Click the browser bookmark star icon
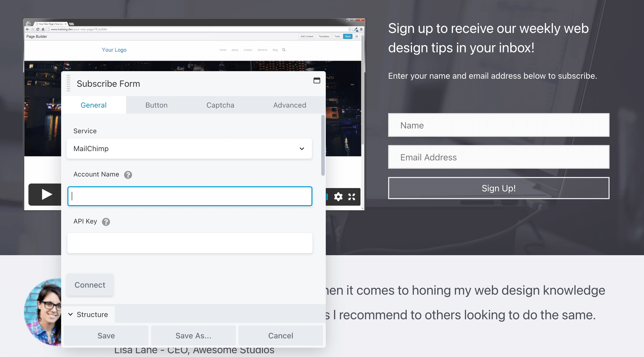644x357 pixels. coord(350,29)
